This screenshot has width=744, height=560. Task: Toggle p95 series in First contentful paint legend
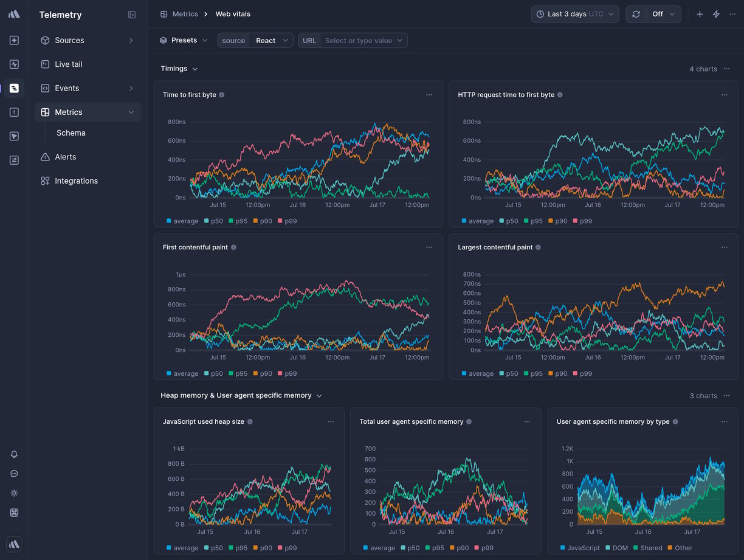[238, 374]
